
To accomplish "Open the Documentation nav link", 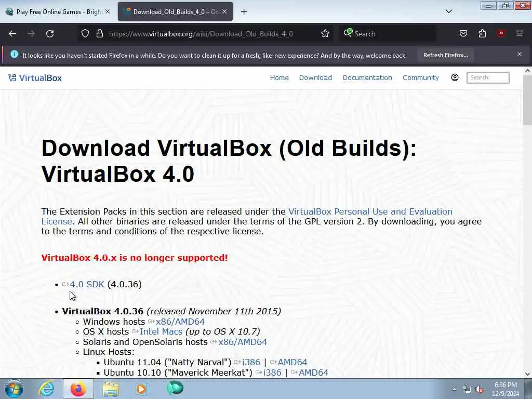I will (x=367, y=78).
